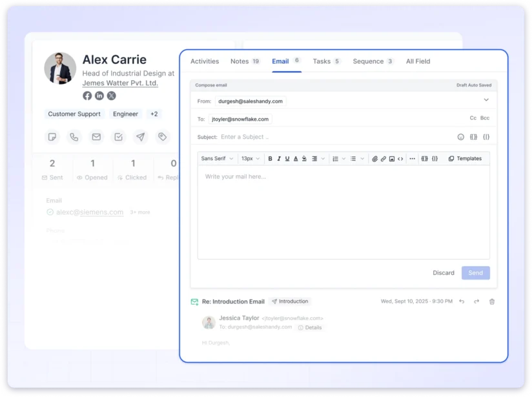532x397 pixels.
Task: Click the durgesh@saleshandy.com sender chip
Action: (x=251, y=101)
